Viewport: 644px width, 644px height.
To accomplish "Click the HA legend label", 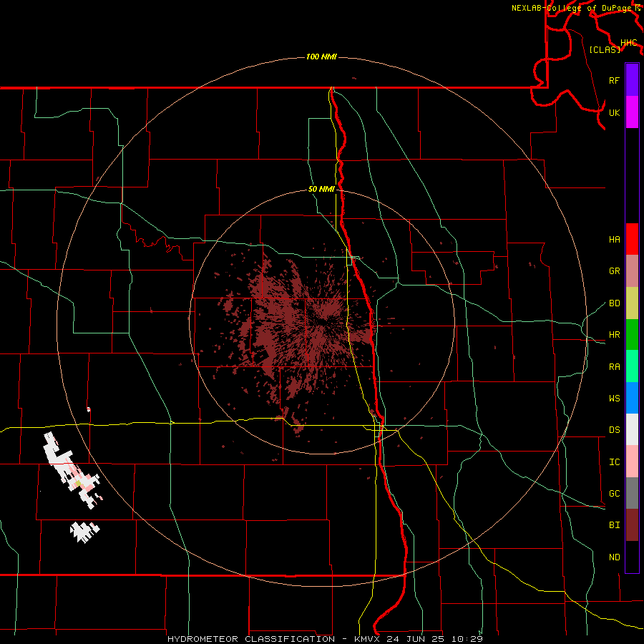I will pos(614,240).
